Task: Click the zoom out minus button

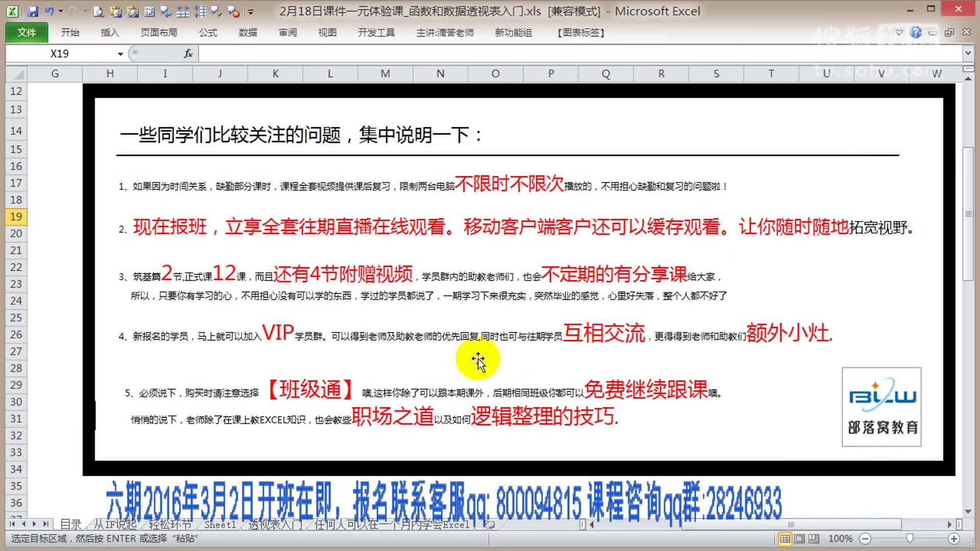Action: click(865, 539)
